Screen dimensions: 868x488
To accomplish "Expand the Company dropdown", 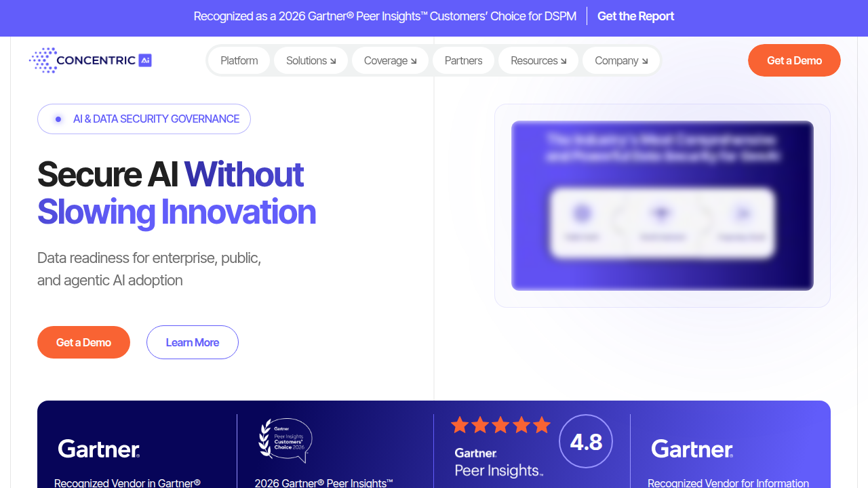I will click(x=621, y=60).
